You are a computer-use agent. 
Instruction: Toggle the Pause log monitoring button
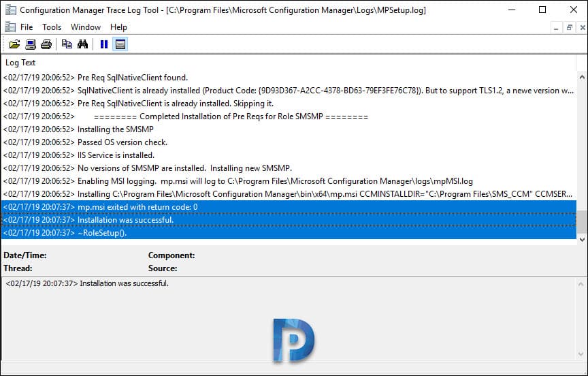click(104, 44)
